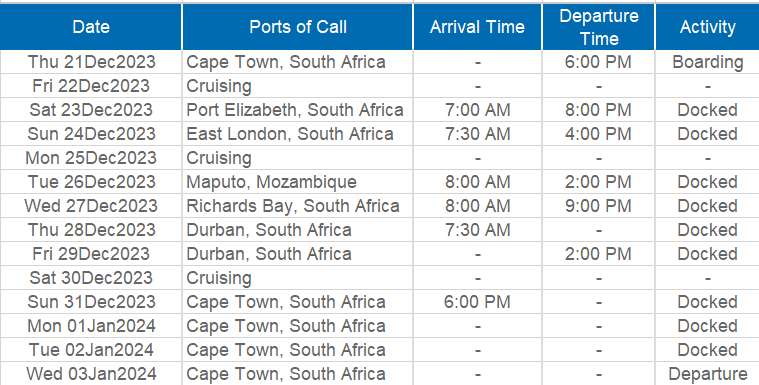Click the 4:00 PM East London departure cell
Viewport: 759px width, 385px height.
598,134
